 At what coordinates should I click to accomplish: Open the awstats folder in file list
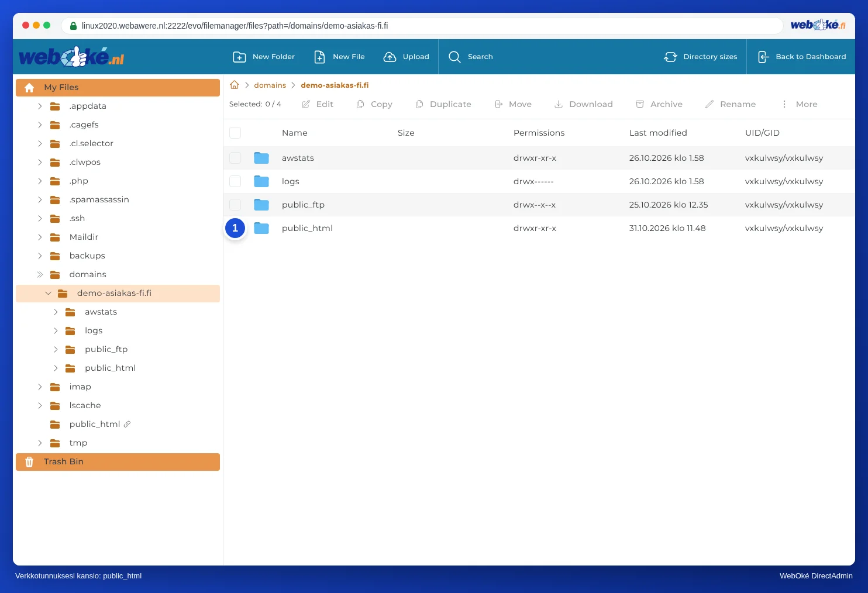point(298,158)
